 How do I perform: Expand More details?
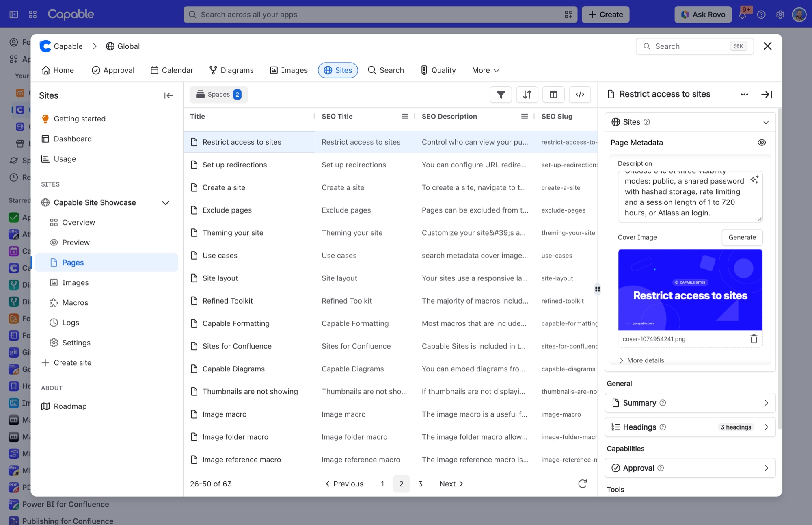[x=641, y=360]
